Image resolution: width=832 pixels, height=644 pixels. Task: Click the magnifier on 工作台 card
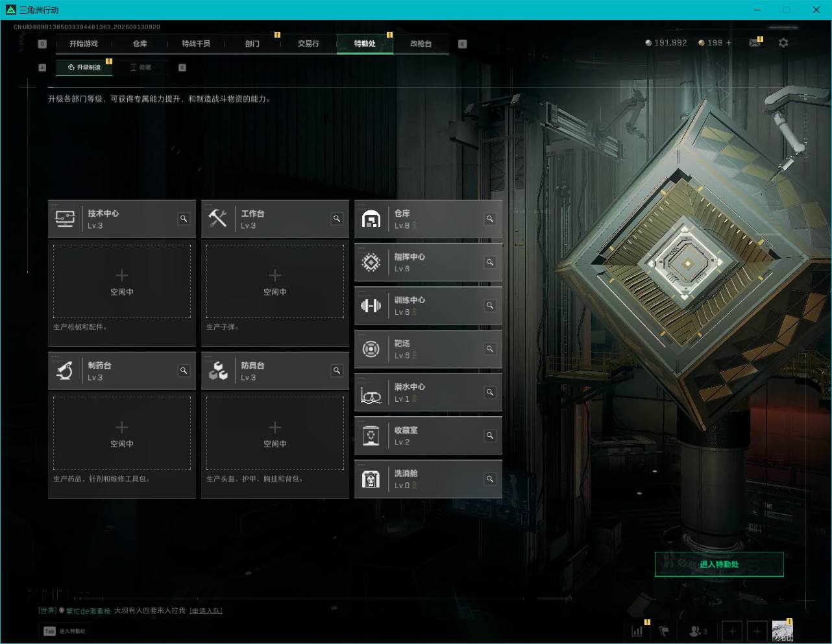pos(337,219)
